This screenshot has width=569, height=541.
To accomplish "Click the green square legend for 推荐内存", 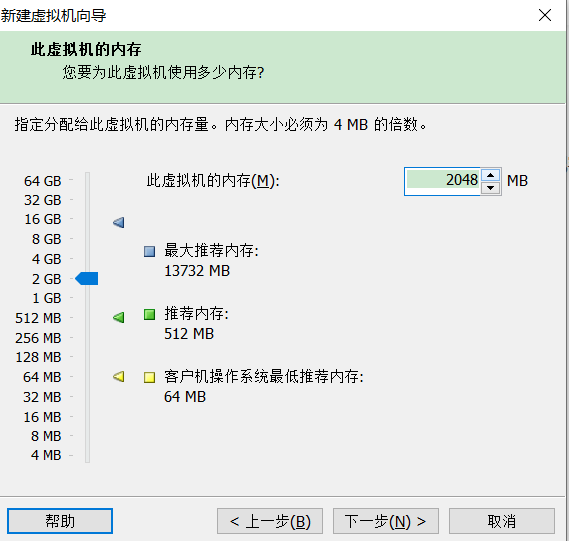I will coord(150,314).
